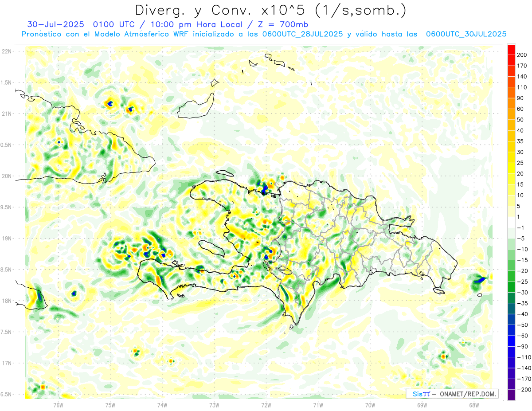Click the '70W' longitude label
Viewport: 532px width, 411px height.
pyautogui.click(x=370, y=404)
